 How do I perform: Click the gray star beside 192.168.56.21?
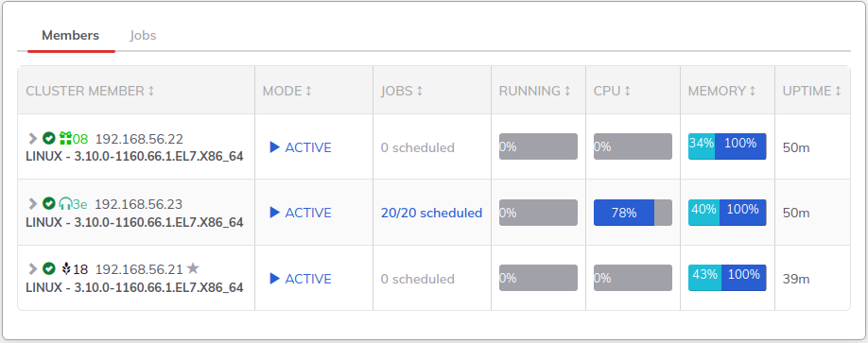pos(193,268)
